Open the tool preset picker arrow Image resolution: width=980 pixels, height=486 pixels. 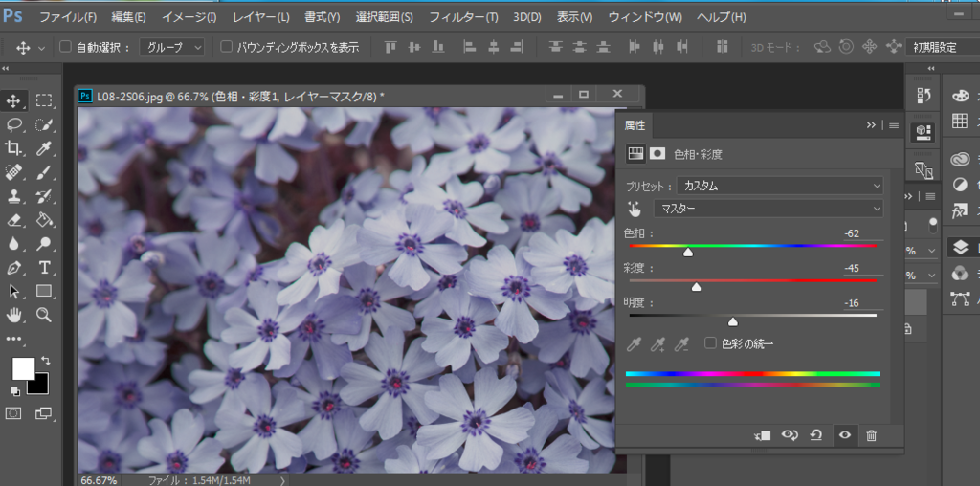click(x=42, y=48)
